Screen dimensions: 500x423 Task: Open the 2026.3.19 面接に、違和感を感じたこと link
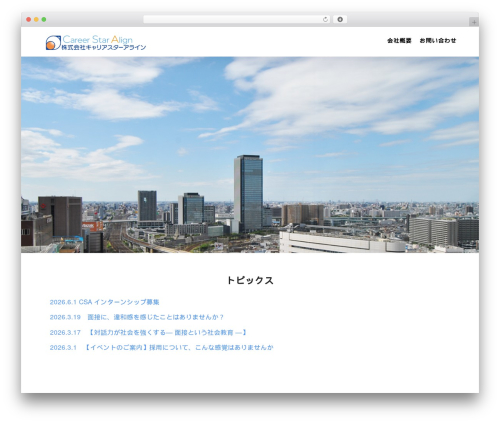coord(137,317)
